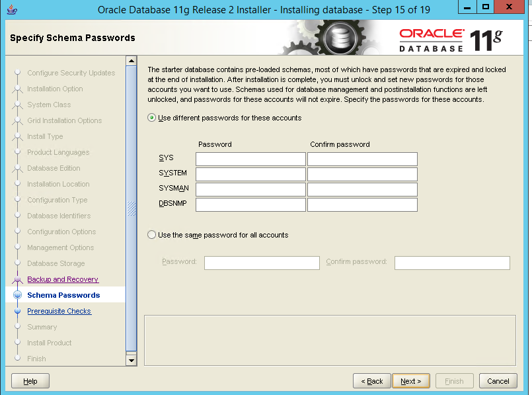Click the Database Identifiers step
Image resolution: width=532 pixels, height=395 pixels.
coord(59,216)
